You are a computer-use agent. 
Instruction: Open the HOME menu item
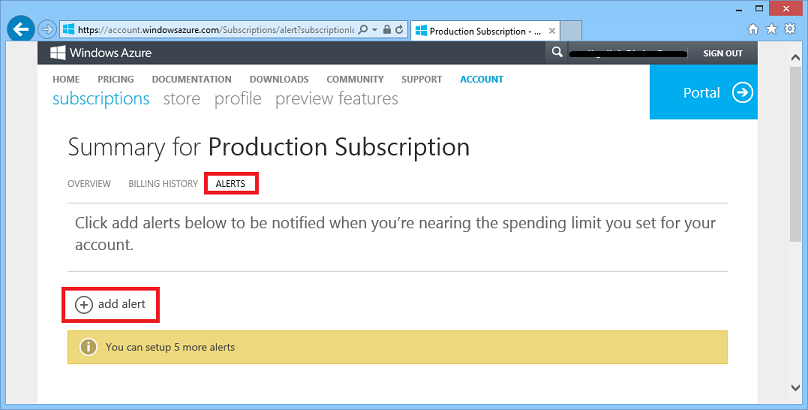coord(66,79)
